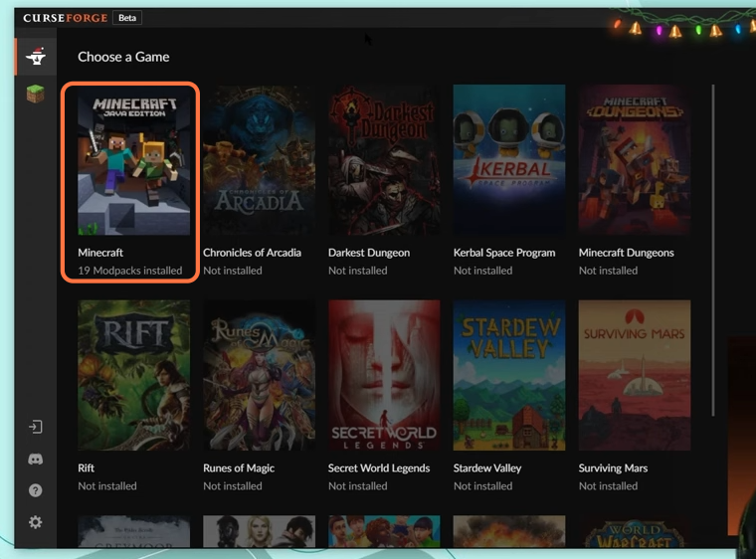Click the Beta badge next to CurseForge
Screen dimensions: 756x559
click(127, 18)
